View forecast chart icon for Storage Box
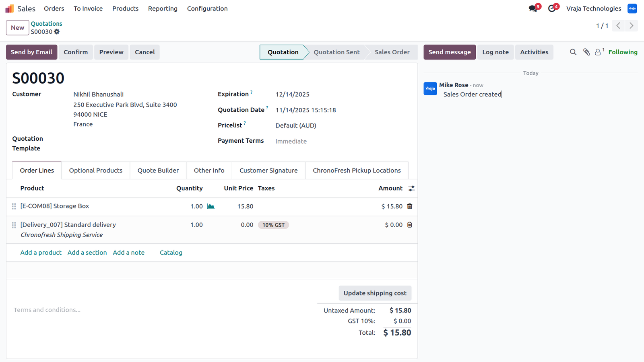Screen dimensions: 644x362 click(x=211, y=206)
